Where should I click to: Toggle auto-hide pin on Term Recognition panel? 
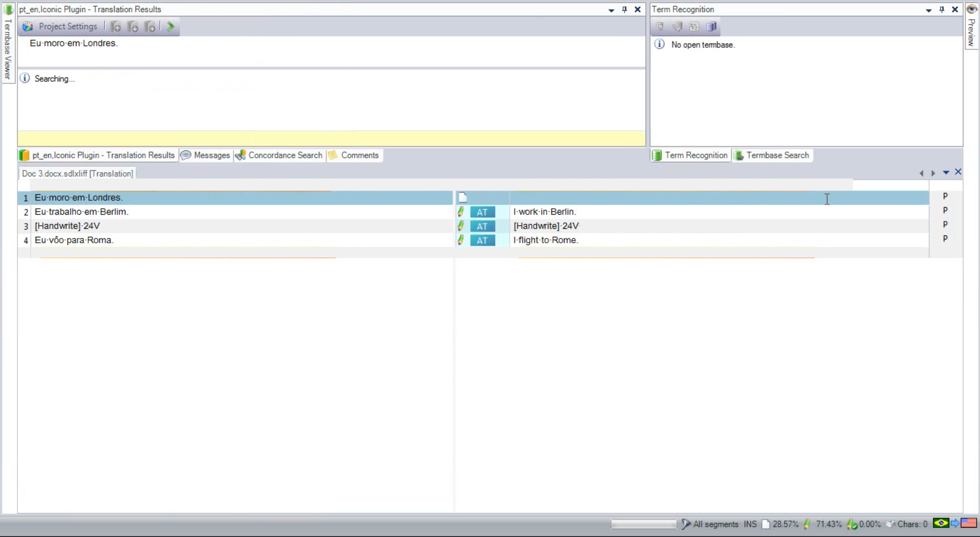click(x=942, y=10)
